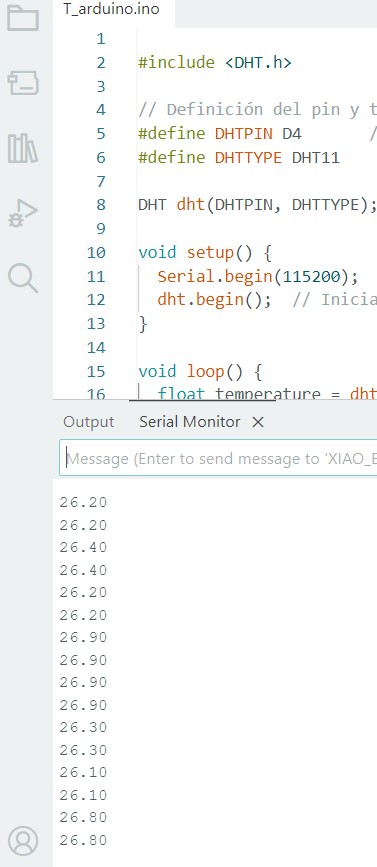The image size is (377, 867).
Task: Place cursor on the #include <DHT.h> line
Action: [x=214, y=62]
